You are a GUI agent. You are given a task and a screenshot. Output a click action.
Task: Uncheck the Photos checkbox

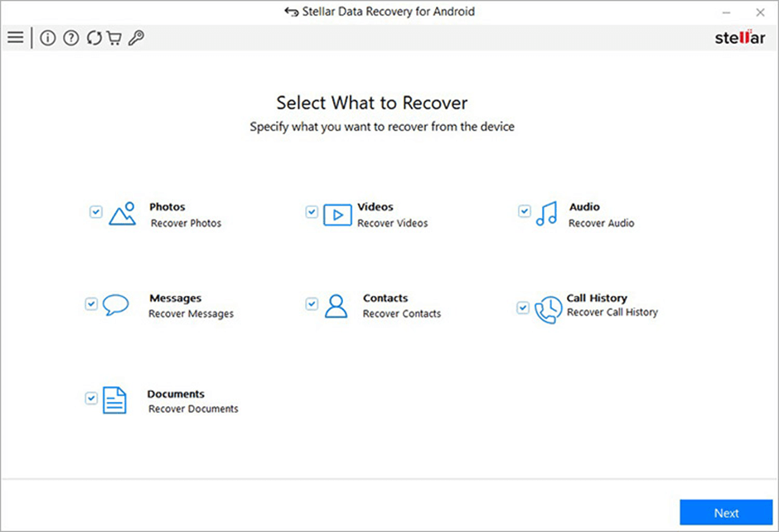(x=95, y=212)
